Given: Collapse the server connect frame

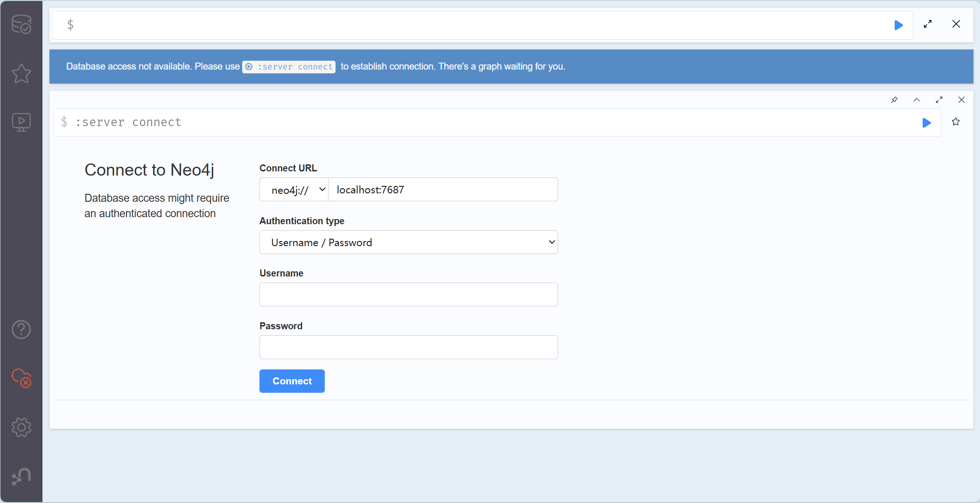Looking at the screenshot, I should pyautogui.click(x=917, y=99).
